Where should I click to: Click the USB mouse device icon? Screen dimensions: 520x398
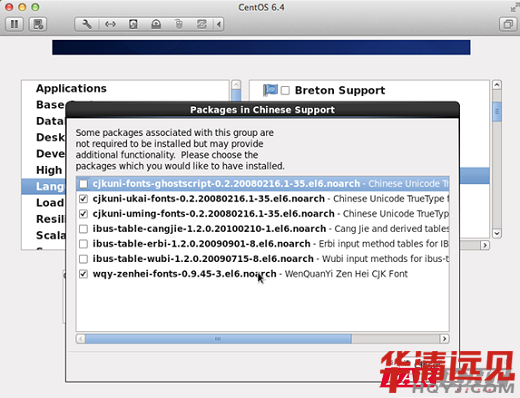[x=179, y=24]
